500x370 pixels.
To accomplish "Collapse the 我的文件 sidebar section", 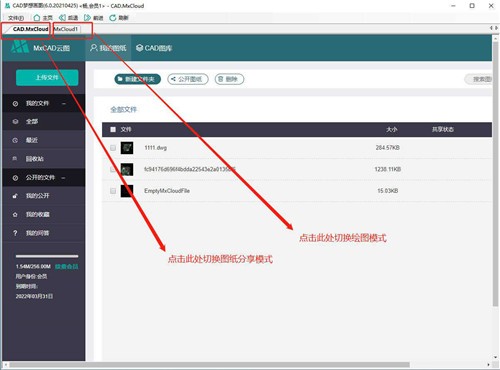I will (64, 103).
